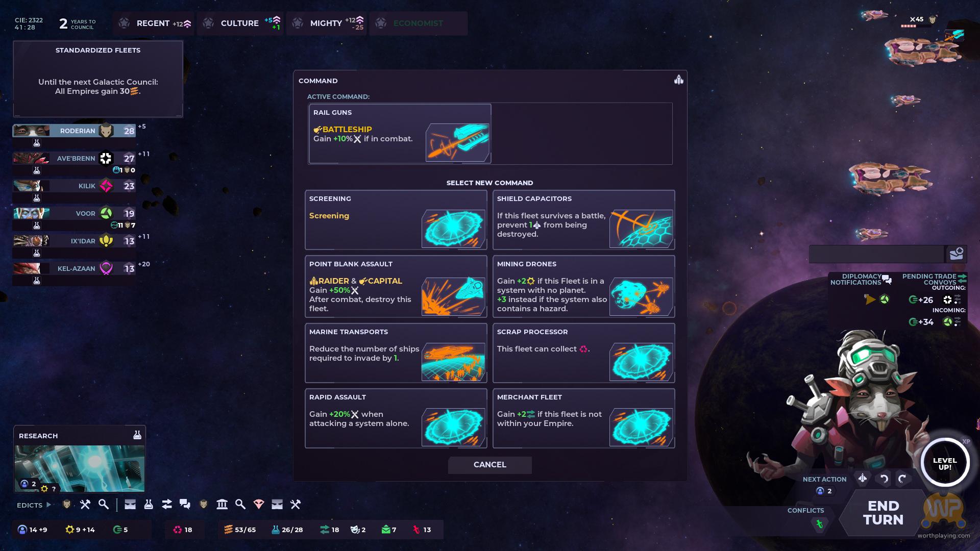
Task: Expand the Edicts arrow
Action: click(49, 505)
